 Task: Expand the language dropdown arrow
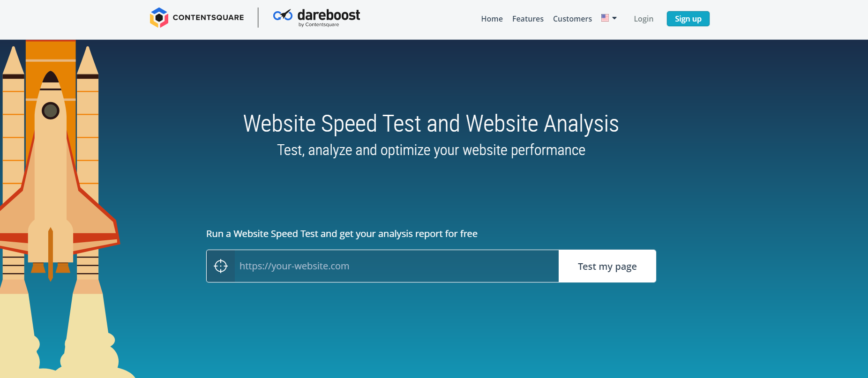click(614, 18)
